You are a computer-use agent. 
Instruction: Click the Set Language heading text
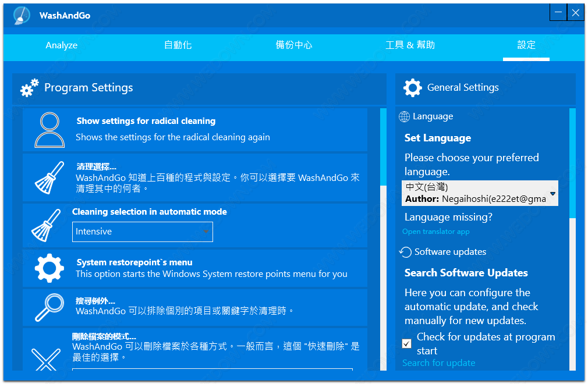click(x=438, y=138)
